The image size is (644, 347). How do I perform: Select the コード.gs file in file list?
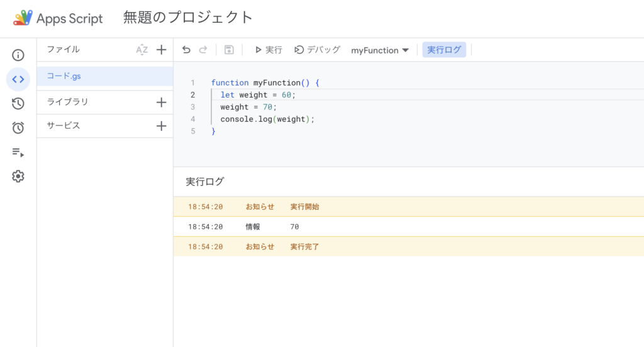coord(64,76)
